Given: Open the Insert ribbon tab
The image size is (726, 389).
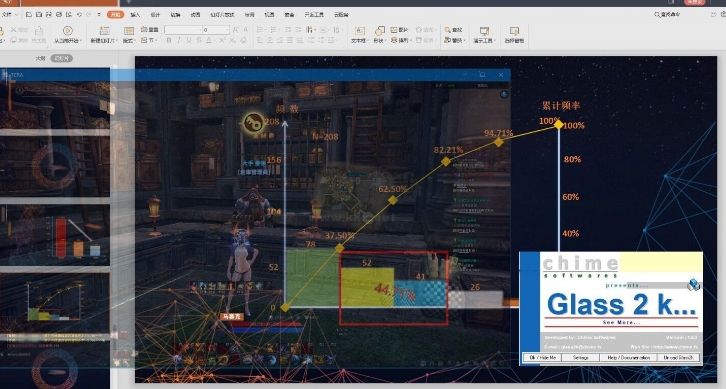Looking at the screenshot, I should click(135, 15).
